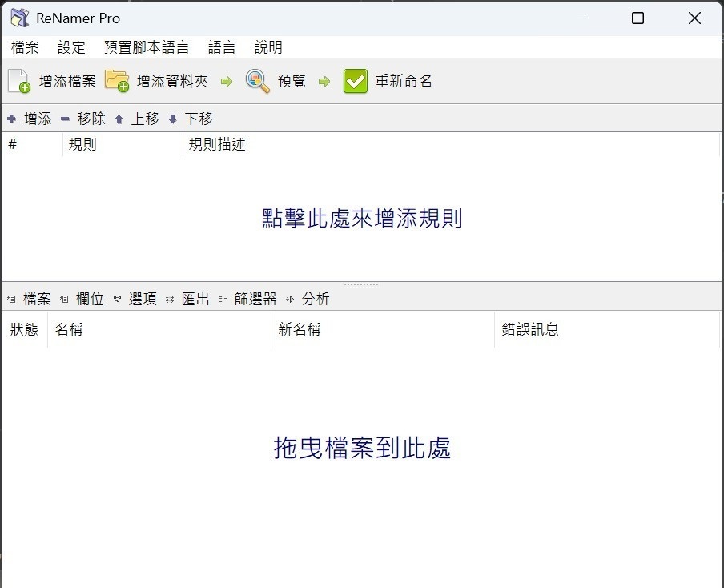Click the 增添資料夾 (Add Folders) folder icon
Viewport: 724px width, 588px height.
pos(117,81)
